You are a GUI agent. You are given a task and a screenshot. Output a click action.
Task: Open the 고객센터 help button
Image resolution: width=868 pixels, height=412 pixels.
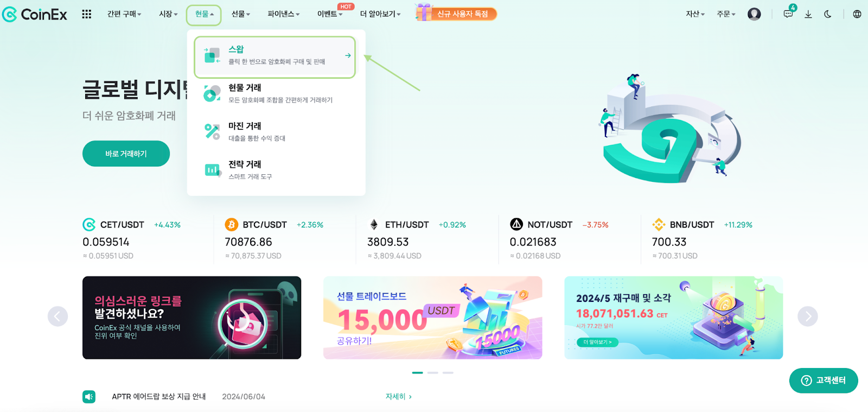824,381
